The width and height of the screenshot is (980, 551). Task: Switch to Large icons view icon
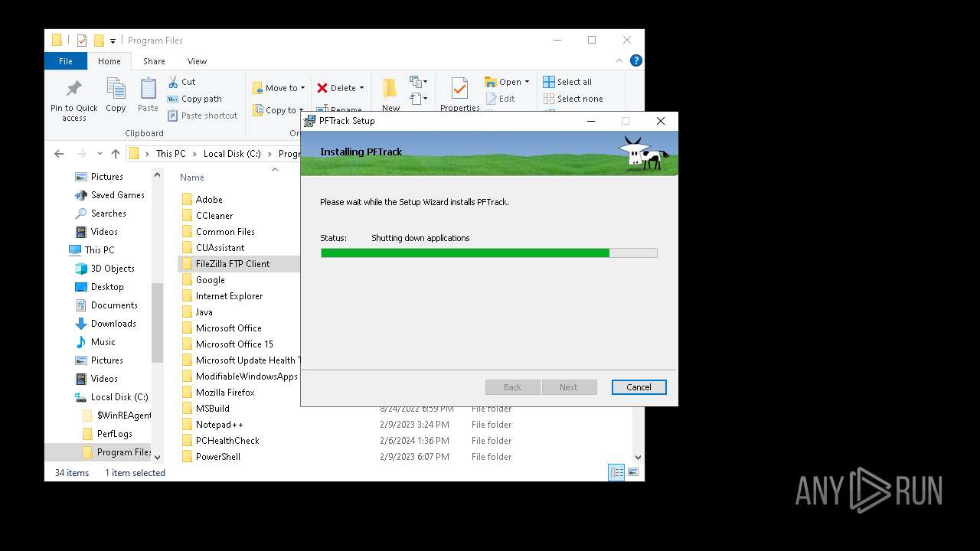(633, 473)
